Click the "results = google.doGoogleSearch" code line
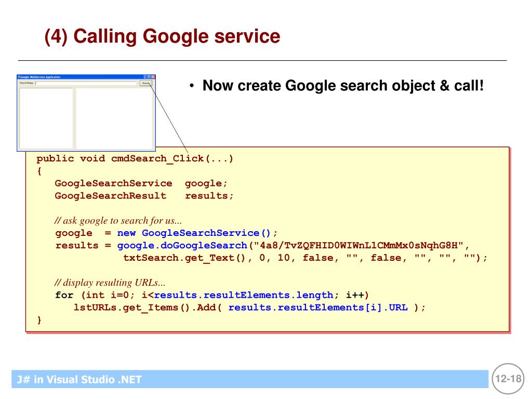The height and width of the screenshot is (399, 532). [262, 245]
